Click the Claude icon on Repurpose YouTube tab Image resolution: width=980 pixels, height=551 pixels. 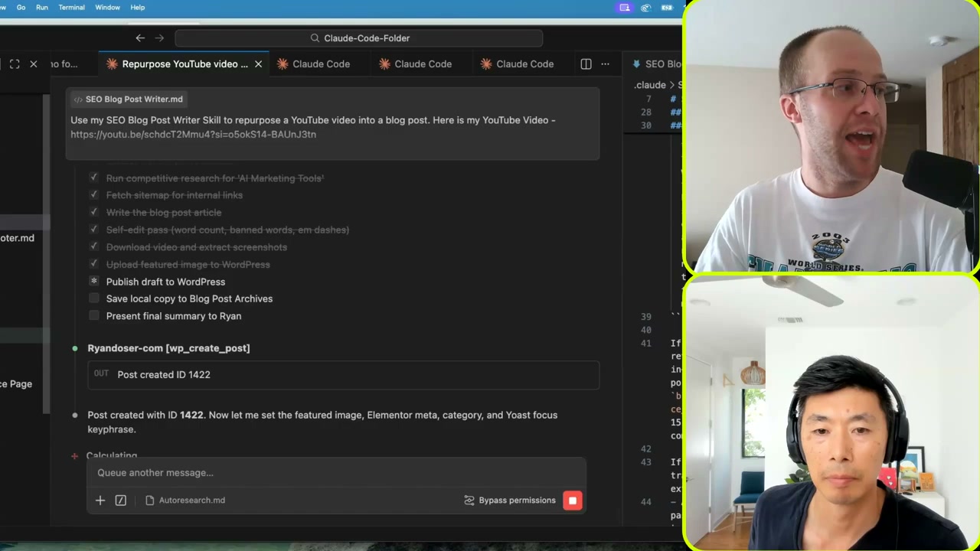click(x=112, y=64)
